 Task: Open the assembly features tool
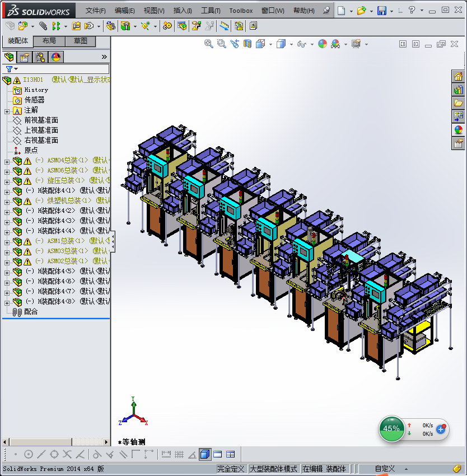pyautogui.click(x=125, y=26)
